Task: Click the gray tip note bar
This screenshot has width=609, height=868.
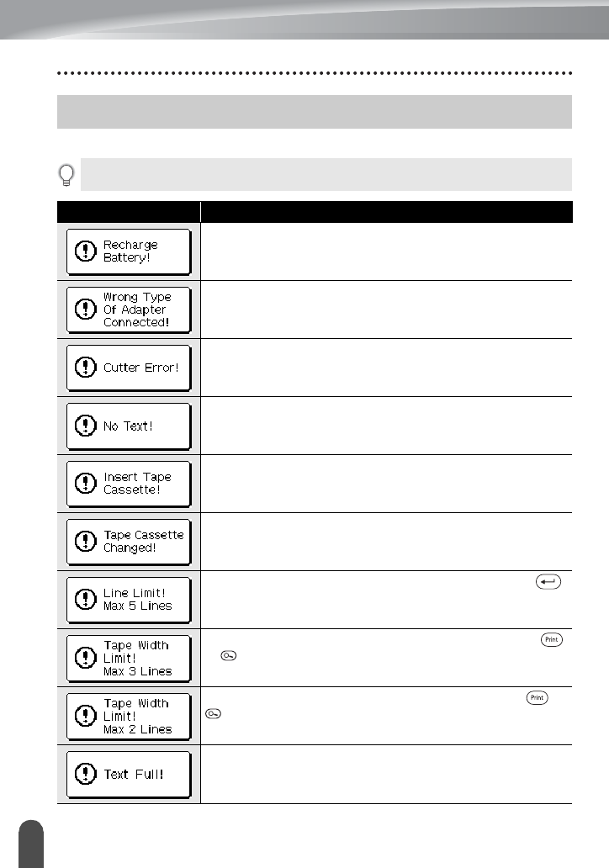Action: (x=326, y=175)
